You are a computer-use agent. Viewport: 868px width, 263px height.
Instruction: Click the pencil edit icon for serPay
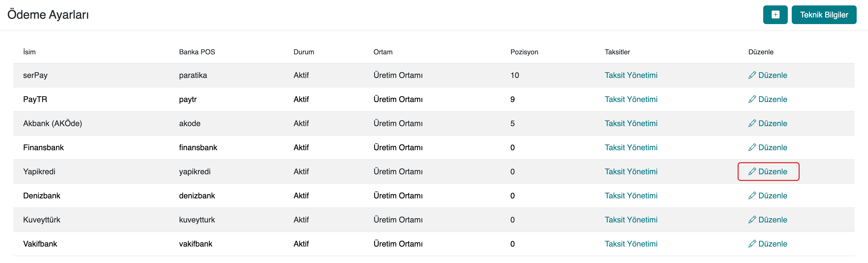[x=752, y=75]
